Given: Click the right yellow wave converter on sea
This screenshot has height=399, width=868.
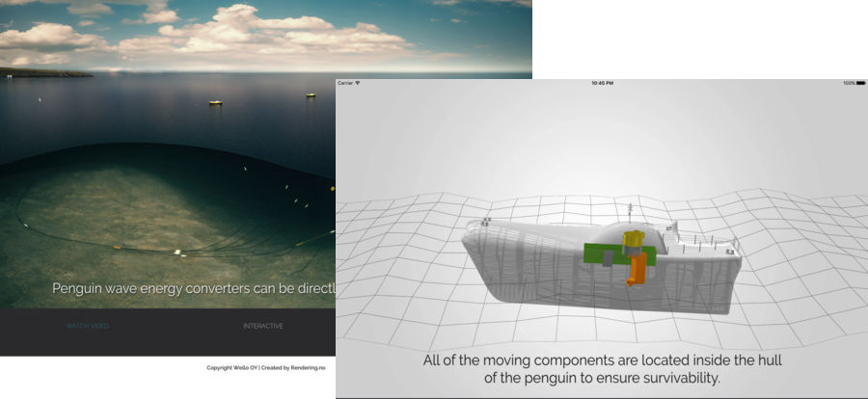Looking at the screenshot, I should [311, 95].
